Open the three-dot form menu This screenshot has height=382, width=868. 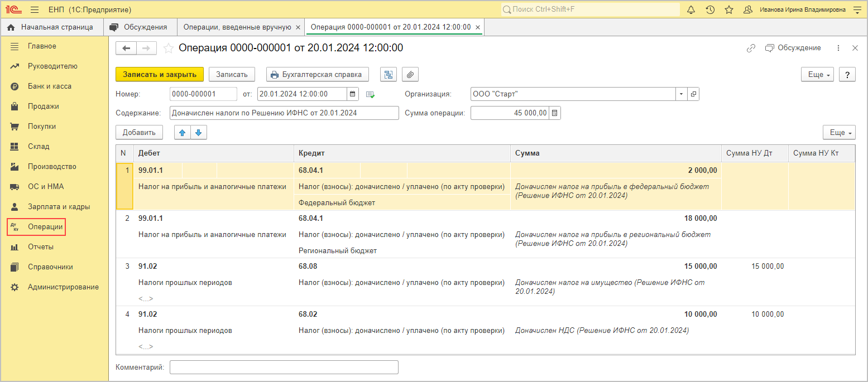pyautogui.click(x=838, y=49)
